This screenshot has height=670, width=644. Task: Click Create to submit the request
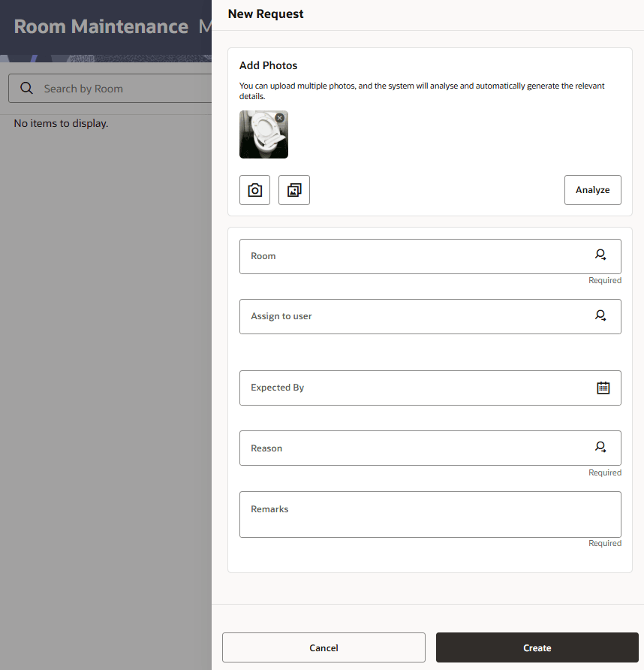(x=537, y=647)
